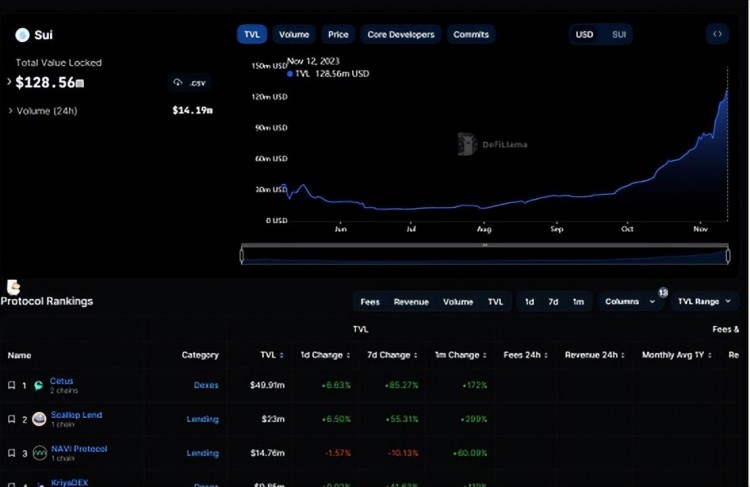
Task: Click NAVI Protocol TVL value $14.76m
Action: click(x=268, y=453)
